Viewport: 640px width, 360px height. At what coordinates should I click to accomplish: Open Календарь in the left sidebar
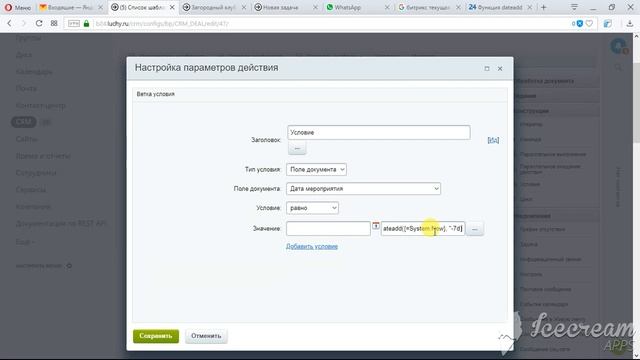coord(34,72)
